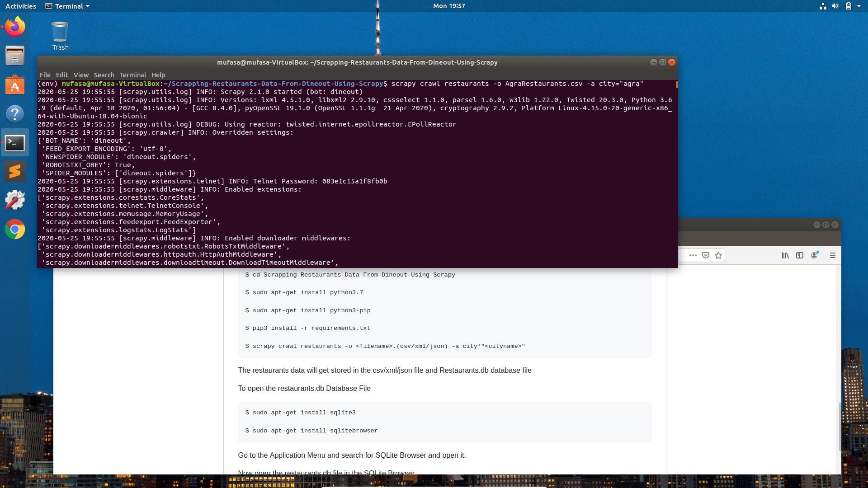Click the Help question mark dock icon
Viewport: 868px width, 488px height.
click(x=15, y=113)
